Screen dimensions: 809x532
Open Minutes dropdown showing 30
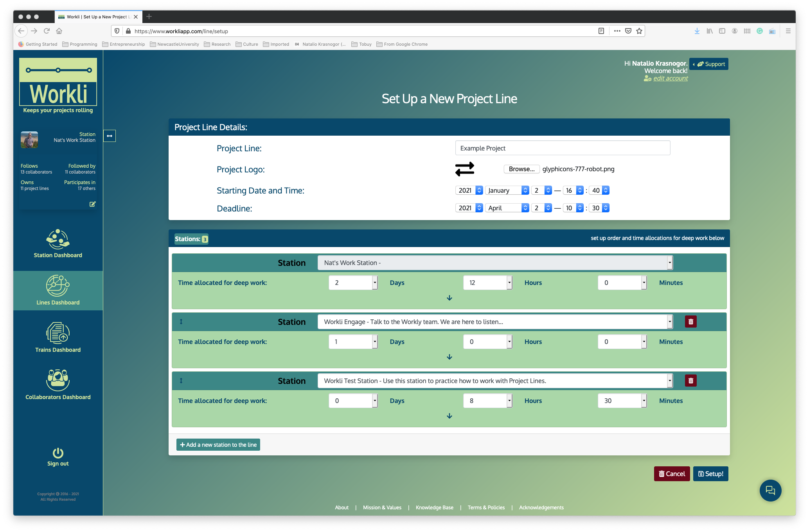[622, 401]
